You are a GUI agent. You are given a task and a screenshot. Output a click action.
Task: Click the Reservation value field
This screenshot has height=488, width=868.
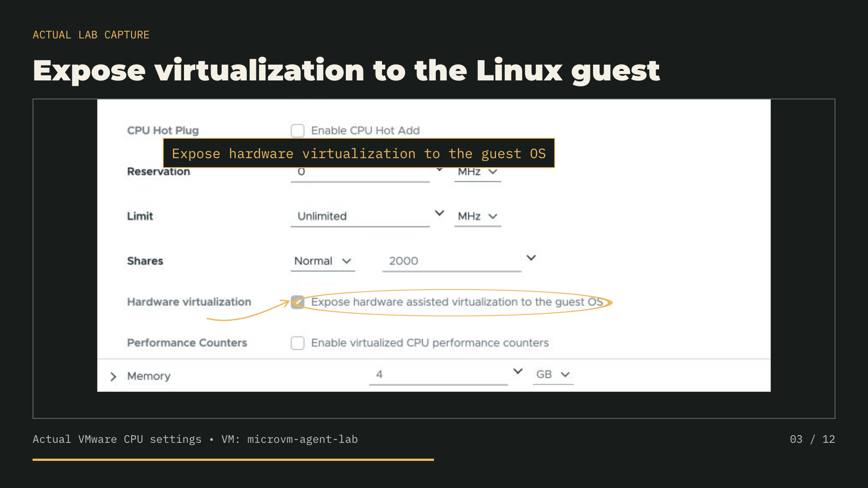[x=360, y=174]
